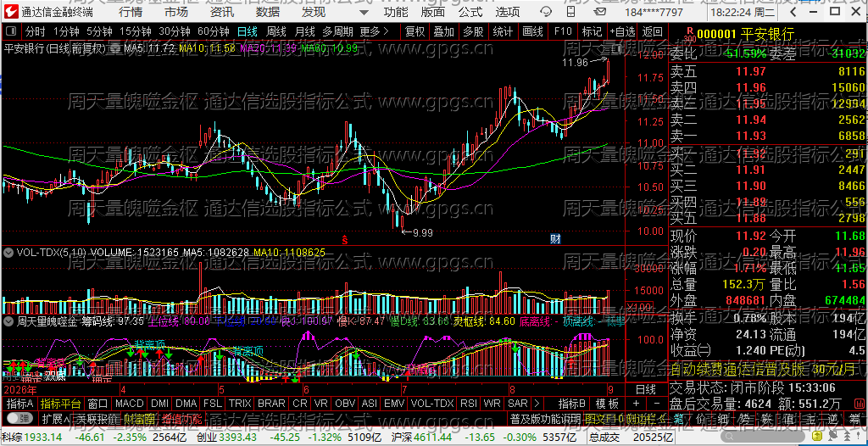Click the 叠加 overlay button
The width and height of the screenshot is (868, 446).
(x=443, y=31)
